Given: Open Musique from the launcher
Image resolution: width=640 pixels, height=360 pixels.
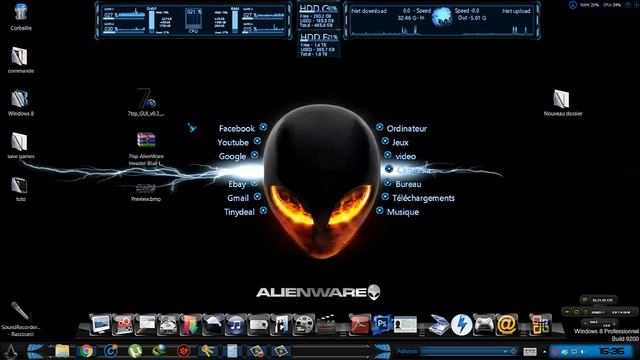Looking at the screenshot, I should pyautogui.click(x=402, y=212).
